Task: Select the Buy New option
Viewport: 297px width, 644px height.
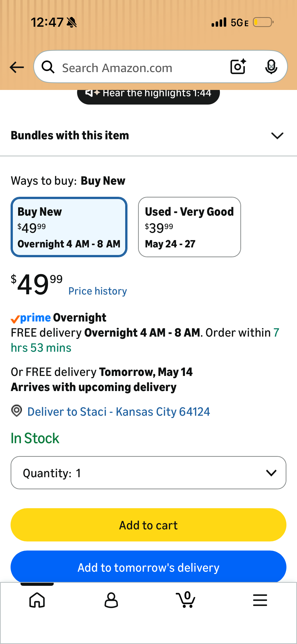Action: (x=69, y=227)
